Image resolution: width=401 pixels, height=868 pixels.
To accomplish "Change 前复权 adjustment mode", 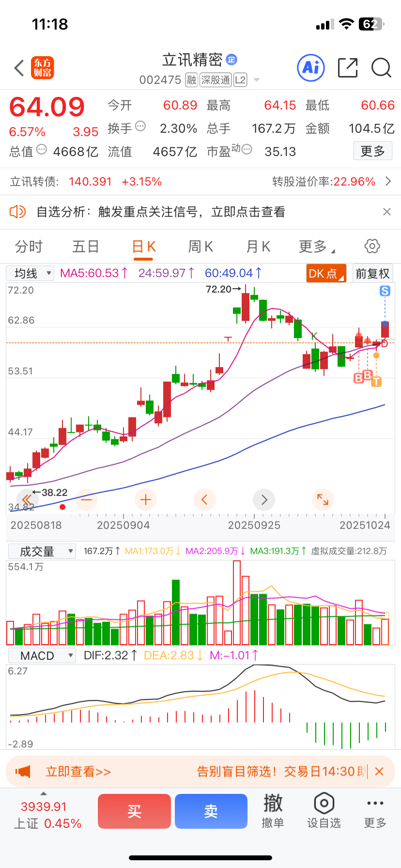I will click(x=372, y=273).
